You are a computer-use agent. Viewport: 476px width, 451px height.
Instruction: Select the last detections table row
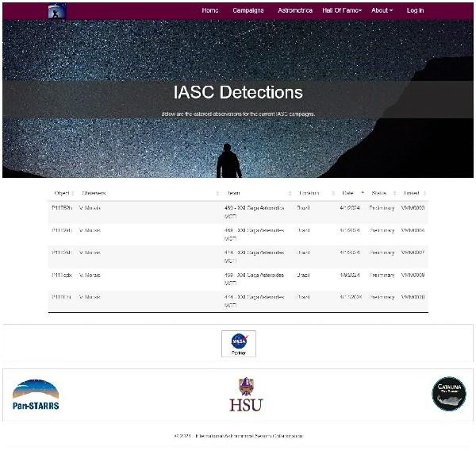pyautogui.click(x=238, y=301)
